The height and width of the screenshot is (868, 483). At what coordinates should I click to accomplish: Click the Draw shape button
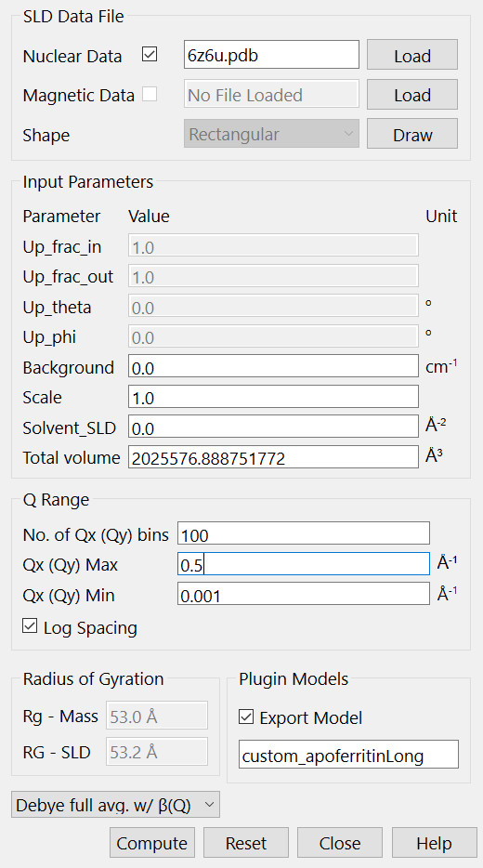click(x=412, y=134)
